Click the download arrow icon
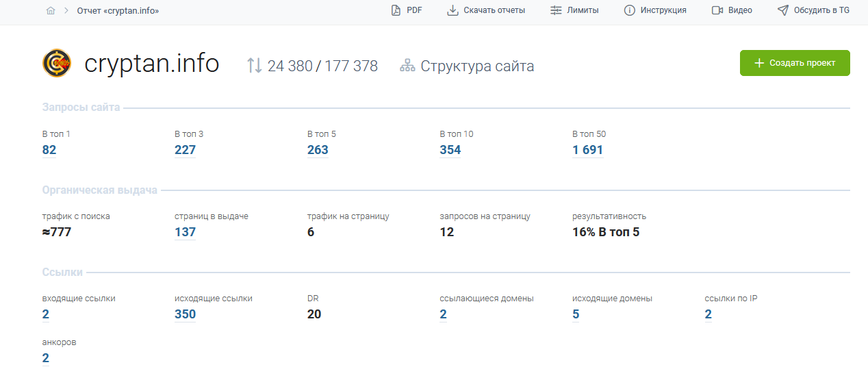868x380 pixels. (452, 10)
